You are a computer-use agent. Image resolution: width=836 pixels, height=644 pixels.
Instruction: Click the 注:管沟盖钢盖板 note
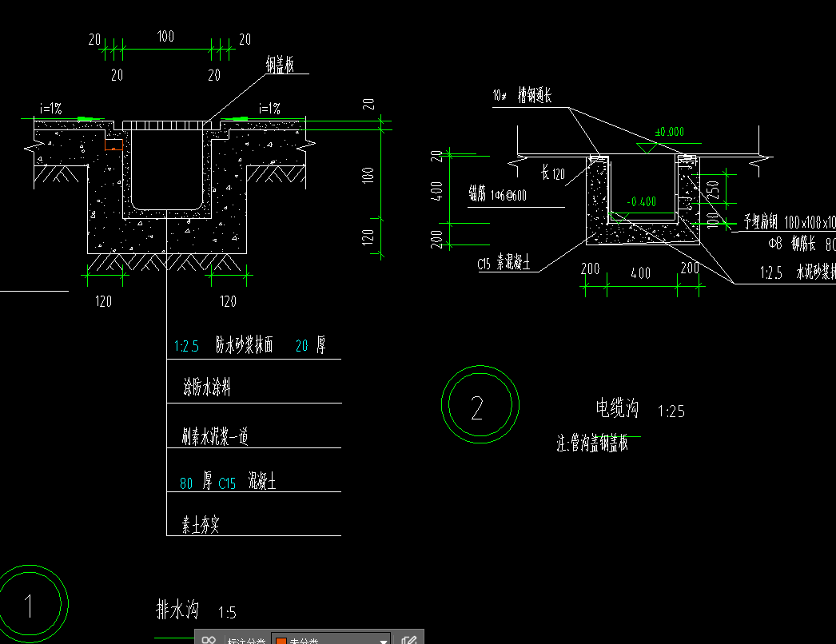point(592,443)
